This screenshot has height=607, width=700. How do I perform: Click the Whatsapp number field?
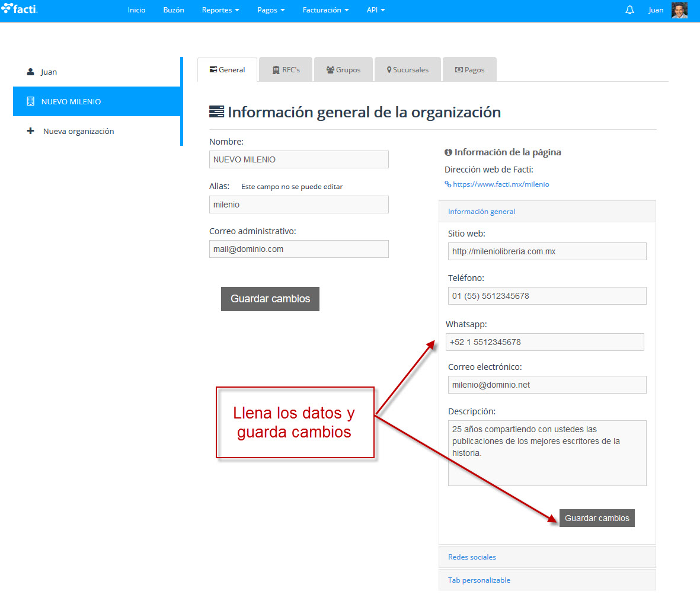coord(545,342)
